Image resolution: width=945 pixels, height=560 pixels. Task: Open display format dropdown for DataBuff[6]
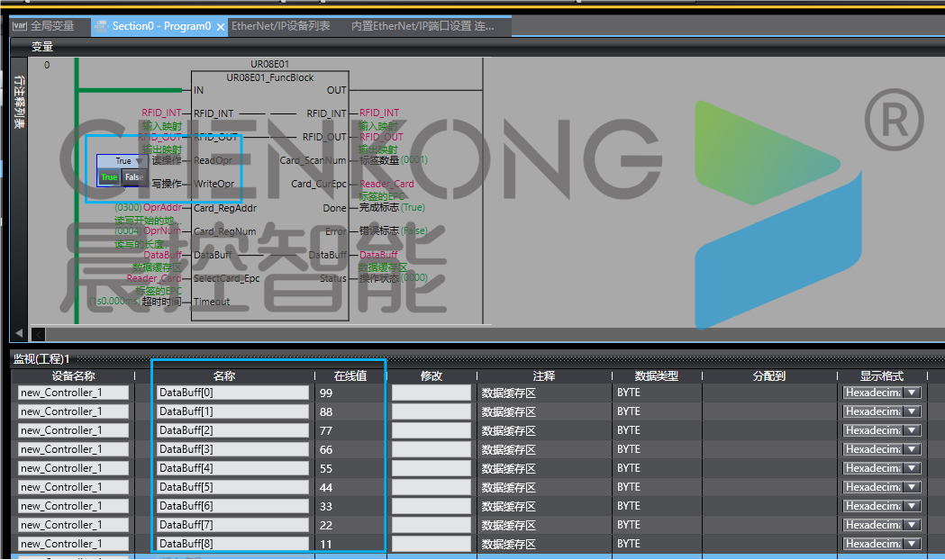click(x=912, y=506)
